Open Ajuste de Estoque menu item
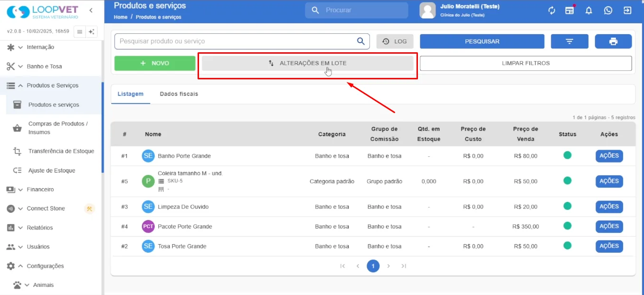 52,171
